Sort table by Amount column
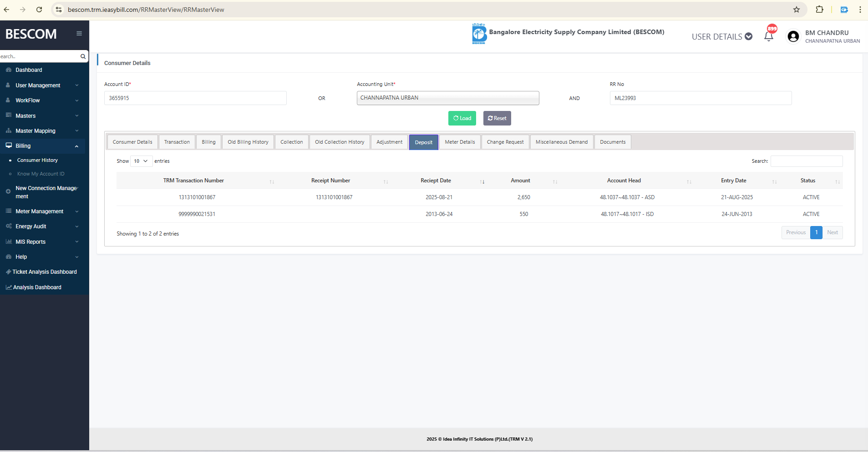This screenshot has height=452, width=868. pos(520,181)
